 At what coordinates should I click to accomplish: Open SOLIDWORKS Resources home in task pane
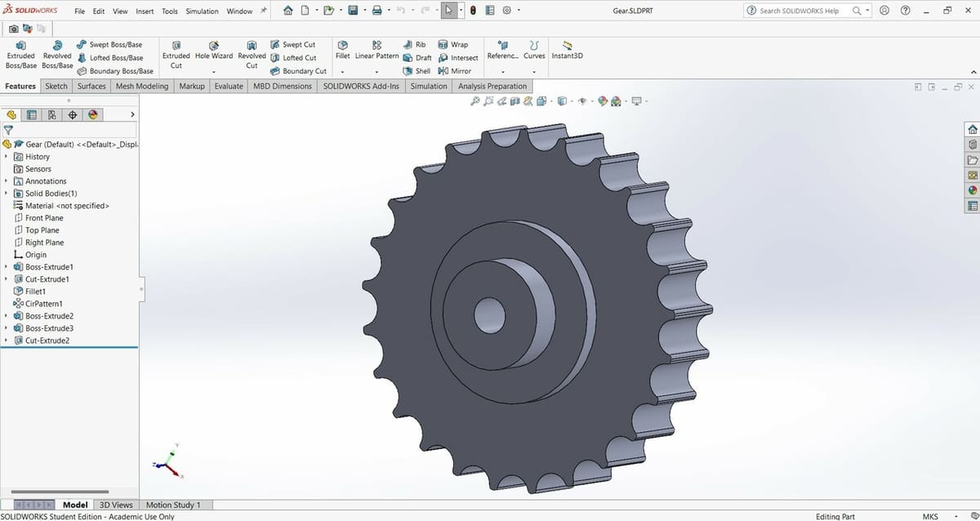coord(973,129)
